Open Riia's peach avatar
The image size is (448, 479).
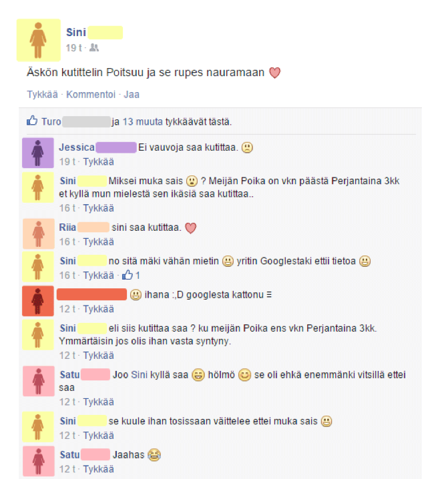tap(38, 233)
